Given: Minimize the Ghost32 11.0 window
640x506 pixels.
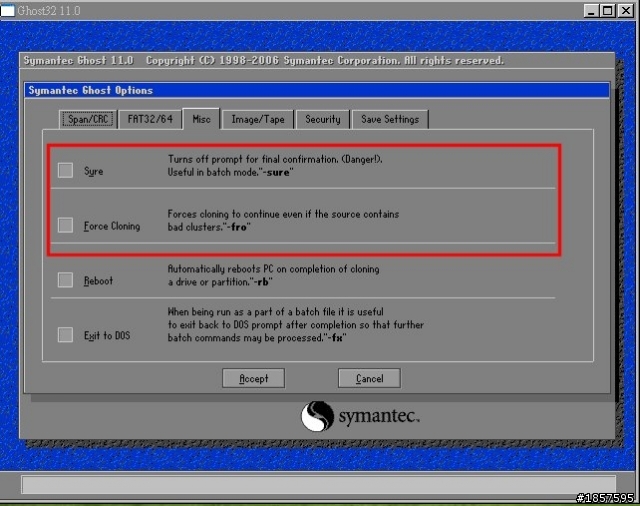Looking at the screenshot, I should tap(591, 11).
